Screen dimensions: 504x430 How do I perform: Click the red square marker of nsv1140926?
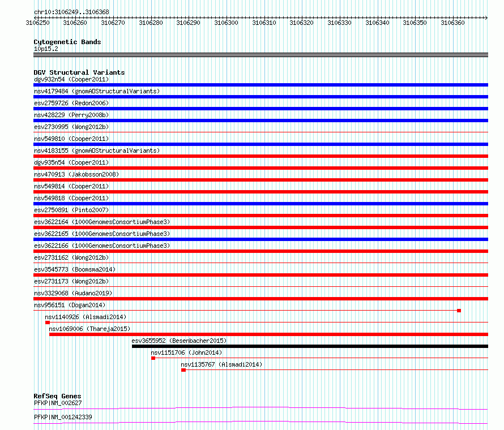pyautogui.click(x=48, y=322)
